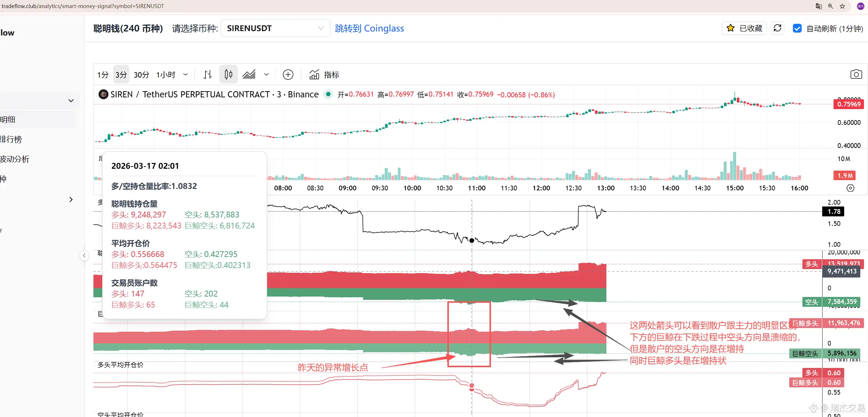The height and width of the screenshot is (417, 868).
Task: Select the candlestick chart style icon
Action: coord(228,75)
